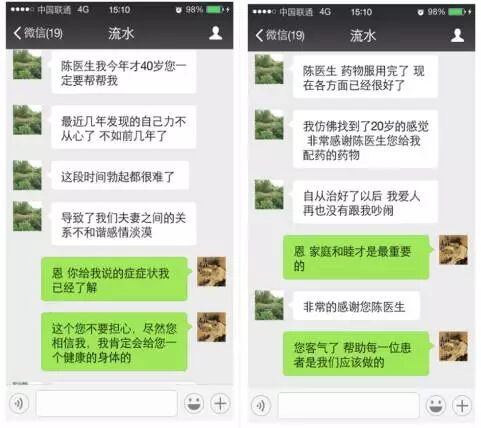Tap the avatar beside '陈医生我今年才40岁' message
This screenshot has height=428, width=481.
(x=27, y=65)
